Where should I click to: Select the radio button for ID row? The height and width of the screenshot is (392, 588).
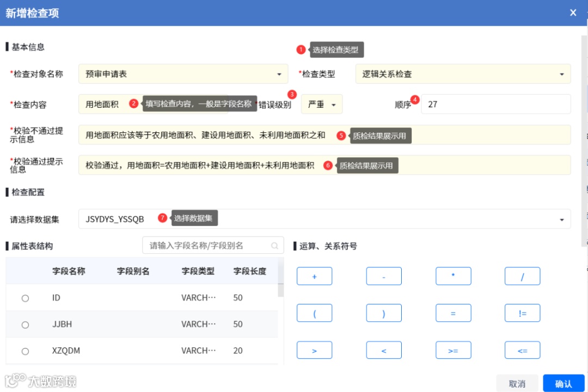(x=25, y=298)
